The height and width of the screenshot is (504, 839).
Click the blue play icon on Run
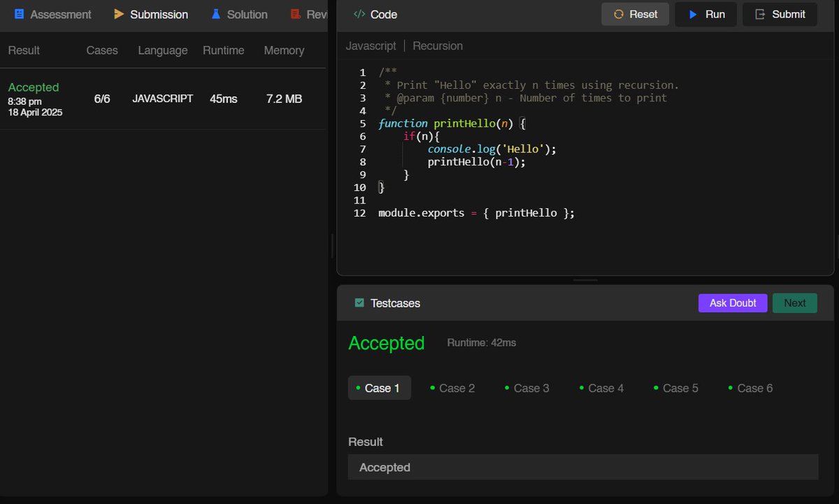click(x=693, y=14)
